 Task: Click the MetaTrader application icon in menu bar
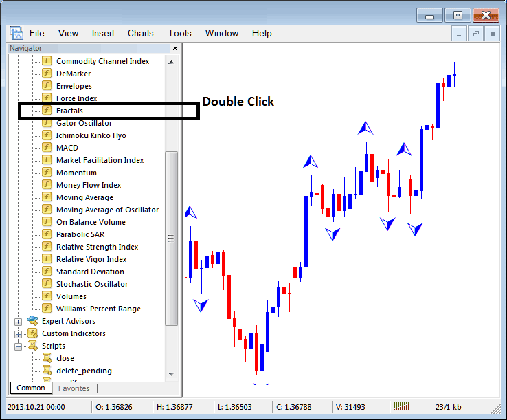[x=16, y=33]
